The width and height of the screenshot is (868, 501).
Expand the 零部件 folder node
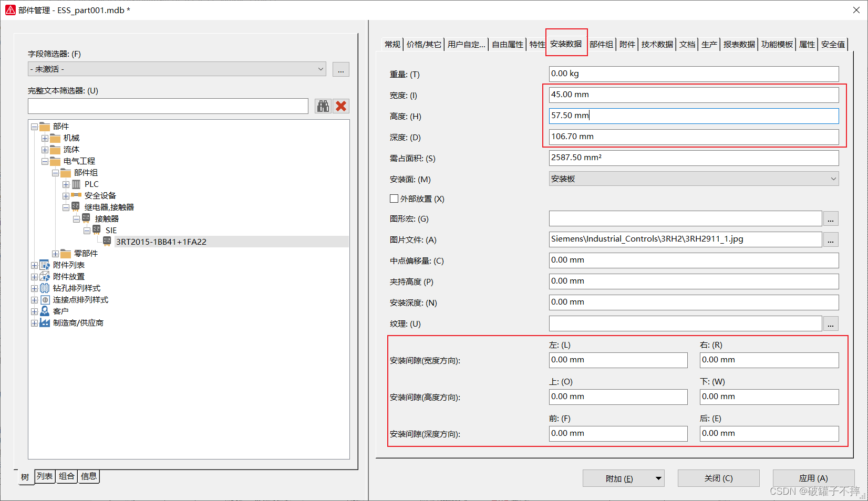coord(55,254)
